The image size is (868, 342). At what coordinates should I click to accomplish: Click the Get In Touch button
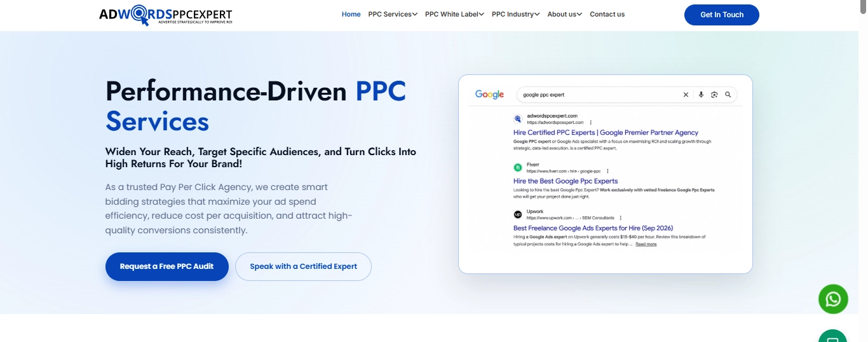pos(722,15)
